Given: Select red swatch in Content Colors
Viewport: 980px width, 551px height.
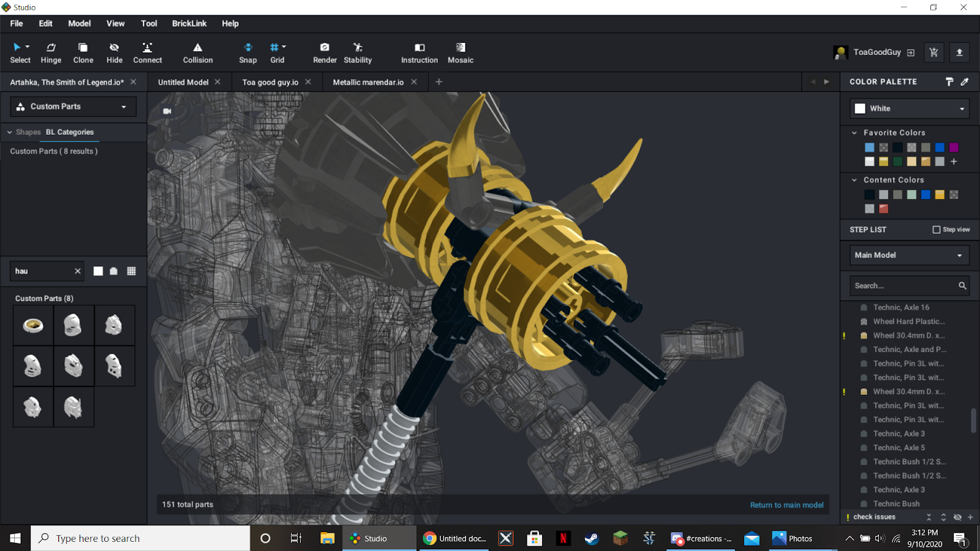Looking at the screenshot, I should pyautogui.click(x=883, y=209).
